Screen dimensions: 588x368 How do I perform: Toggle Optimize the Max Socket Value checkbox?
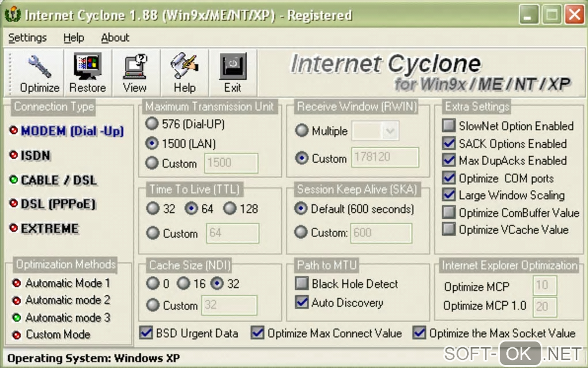(x=419, y=333)
